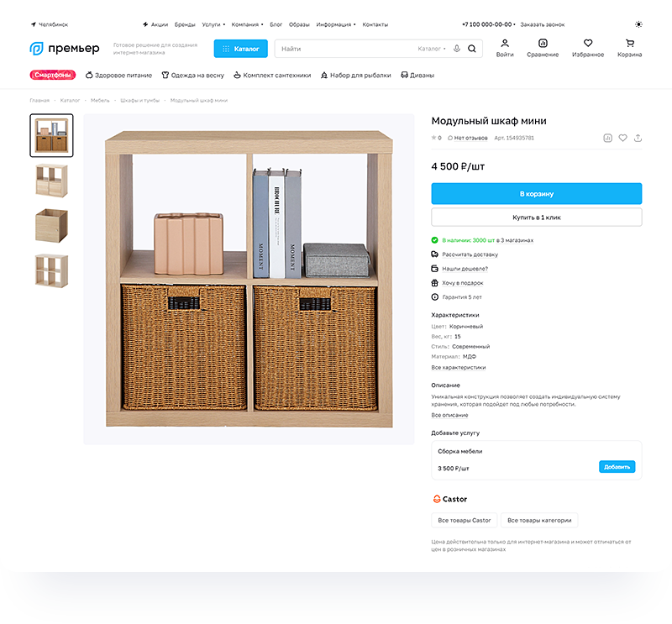
Task: Open the Каталог button
Action: (241, 49)
